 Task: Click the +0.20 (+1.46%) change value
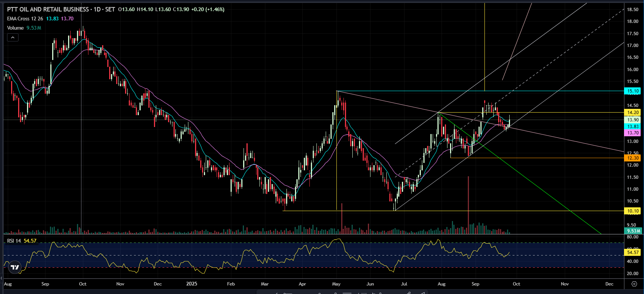[208, 9]
